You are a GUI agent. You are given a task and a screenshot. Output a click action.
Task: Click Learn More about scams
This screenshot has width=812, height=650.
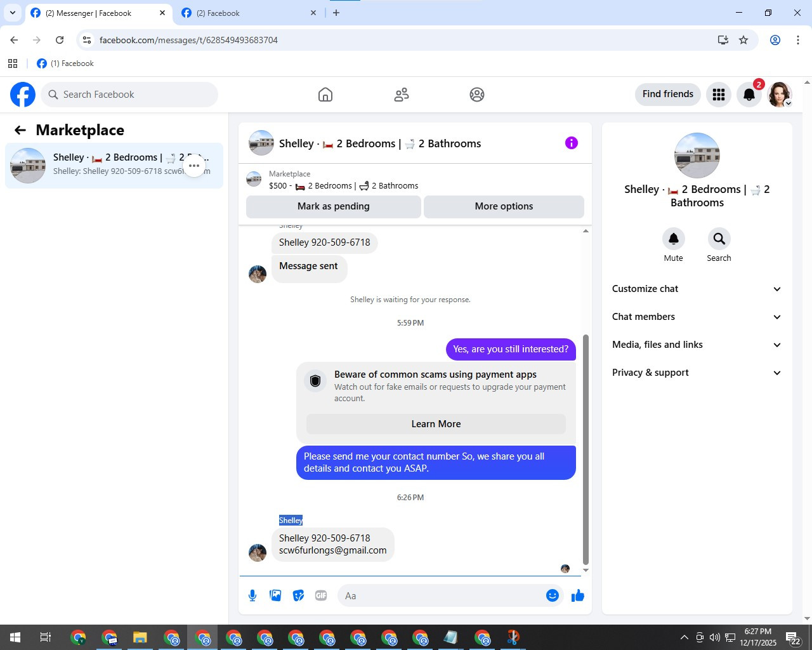[x=436, y=424]
